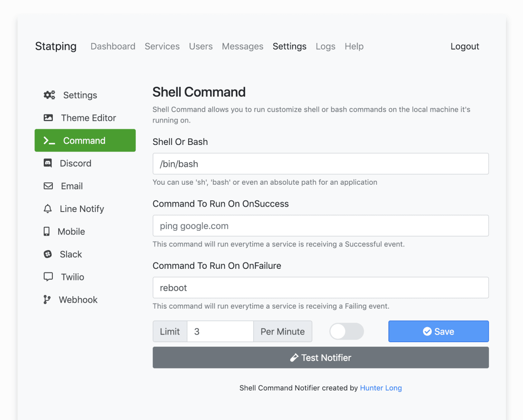Click the Discord icon in sidebar

tap(48, 163)
